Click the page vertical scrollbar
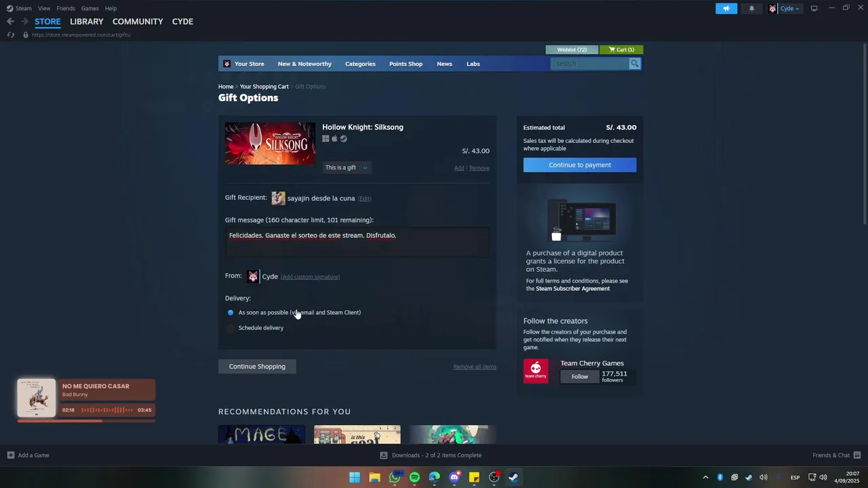Screen dimensions: 868x488 [x=863, y=136]
